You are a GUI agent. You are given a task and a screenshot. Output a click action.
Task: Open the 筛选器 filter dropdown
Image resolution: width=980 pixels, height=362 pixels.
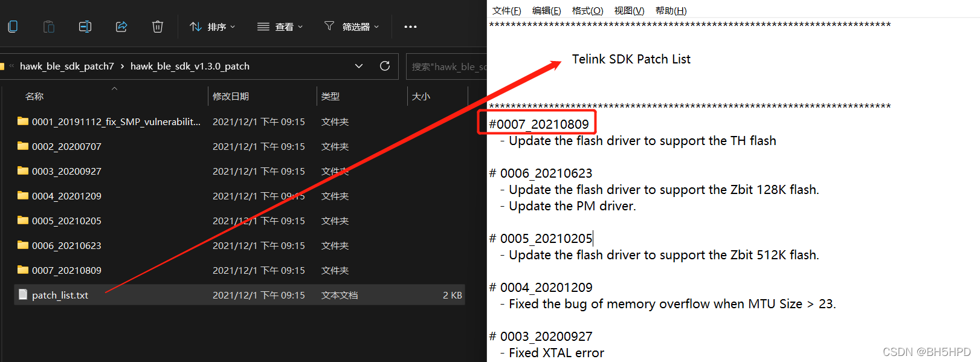352,27
